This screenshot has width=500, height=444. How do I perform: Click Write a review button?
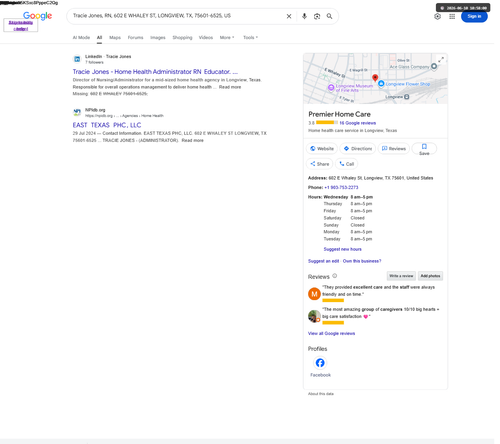coord(401,276)
